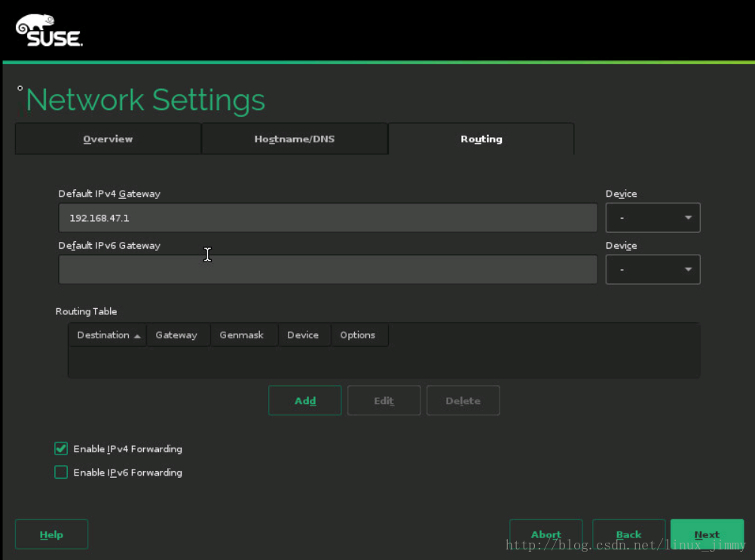Enable IPv6 Forwarding checkbox
This screenshot has height=560, width=755.
click(x=61, y=472)
